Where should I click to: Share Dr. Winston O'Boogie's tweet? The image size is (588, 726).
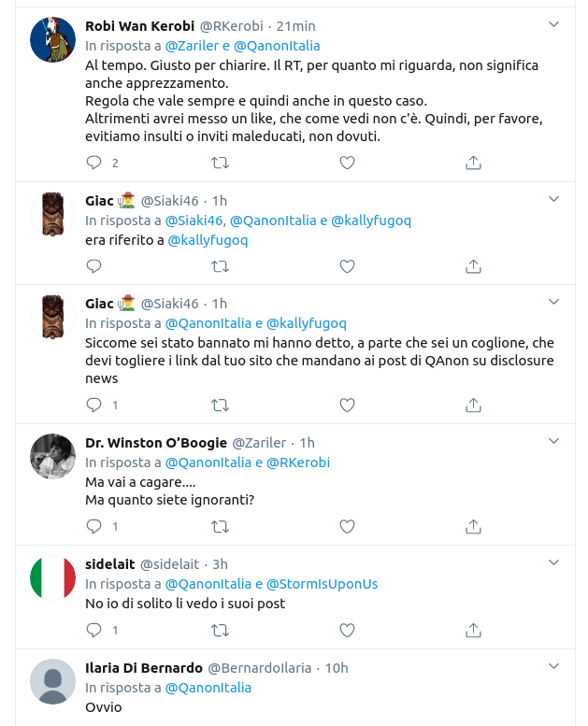click(x=473, y=526)
